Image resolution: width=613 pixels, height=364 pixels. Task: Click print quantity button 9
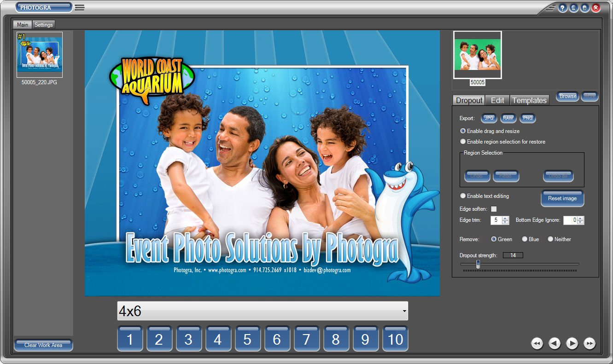[x=366, y=339]
